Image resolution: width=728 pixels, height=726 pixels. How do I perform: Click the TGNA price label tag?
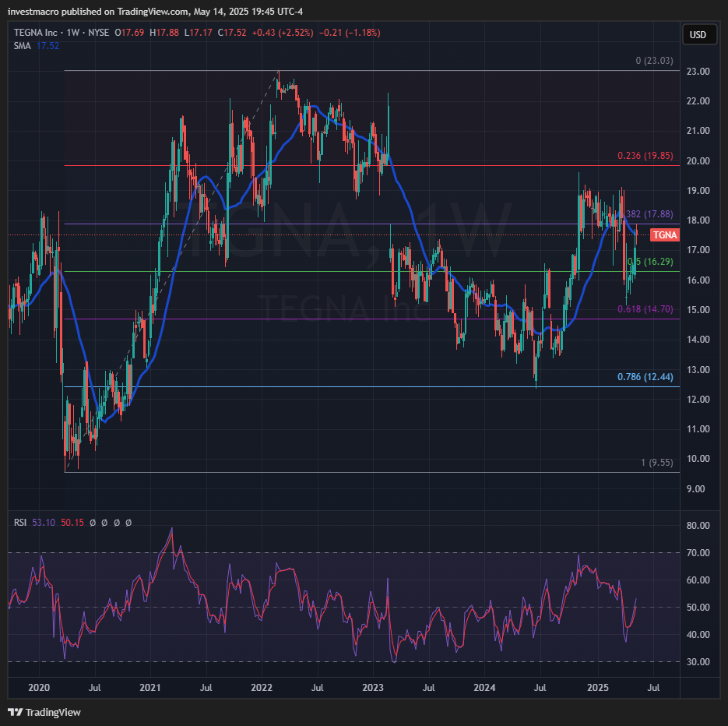tap(665, 235)
